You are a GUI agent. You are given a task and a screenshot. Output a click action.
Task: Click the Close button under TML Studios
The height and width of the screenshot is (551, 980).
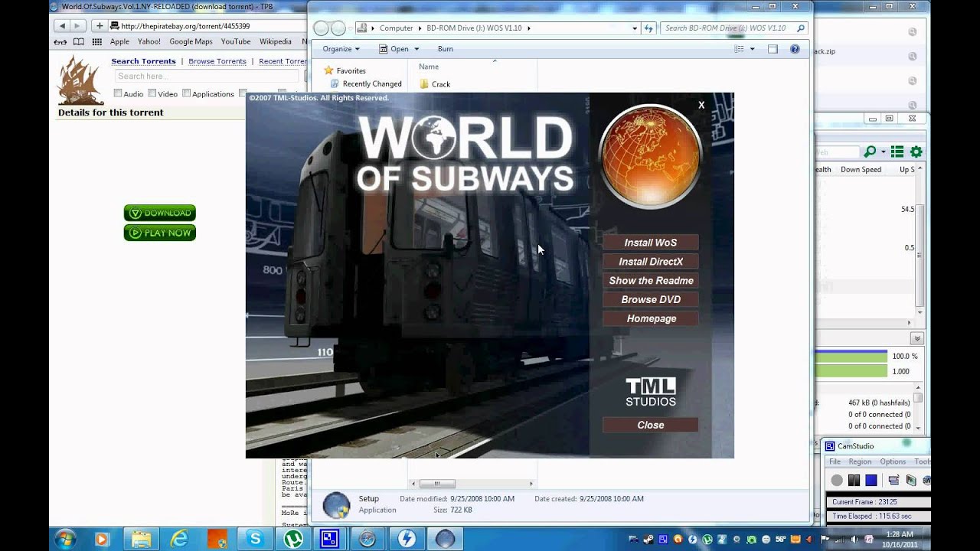(650, 425)
